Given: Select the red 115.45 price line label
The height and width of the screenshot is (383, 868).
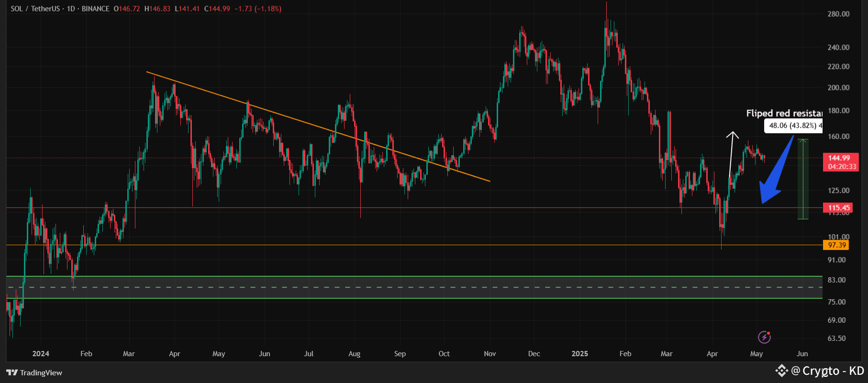Looking at the screenshot, I should pos(838,208).
